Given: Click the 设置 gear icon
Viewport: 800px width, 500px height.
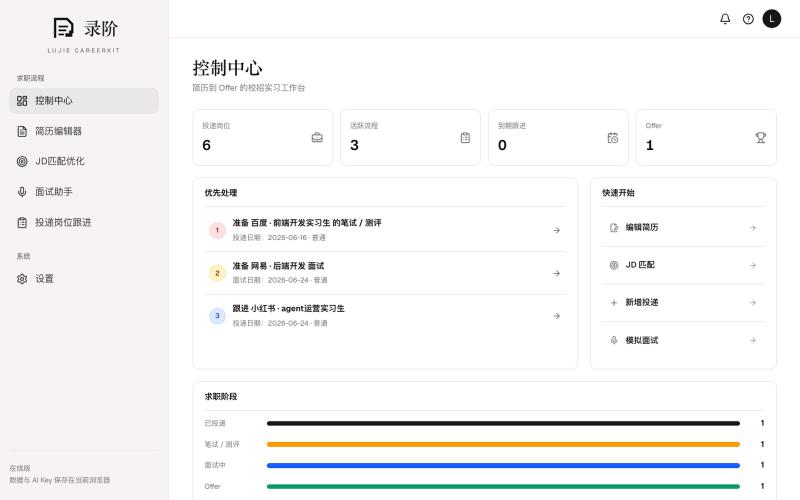Looking at the screenshot, I should (x=22, y=279).
